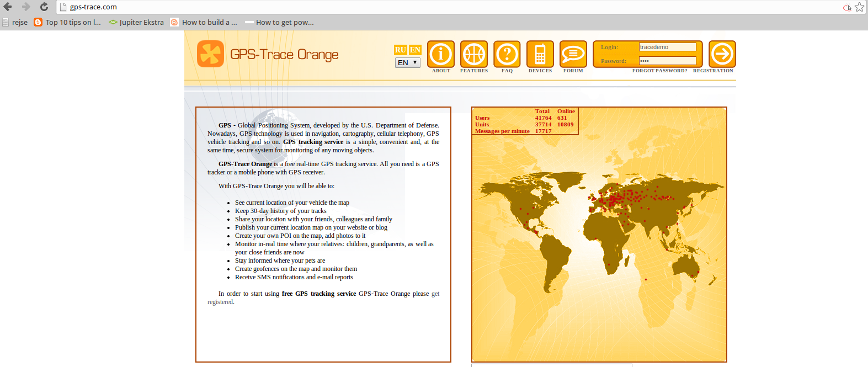Click the extension icon left of the star
Screen dimensions: 868x367
847,7
